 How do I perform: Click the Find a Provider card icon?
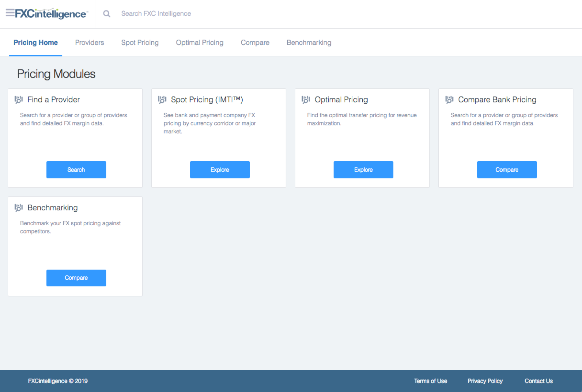(x=19, y=99)
